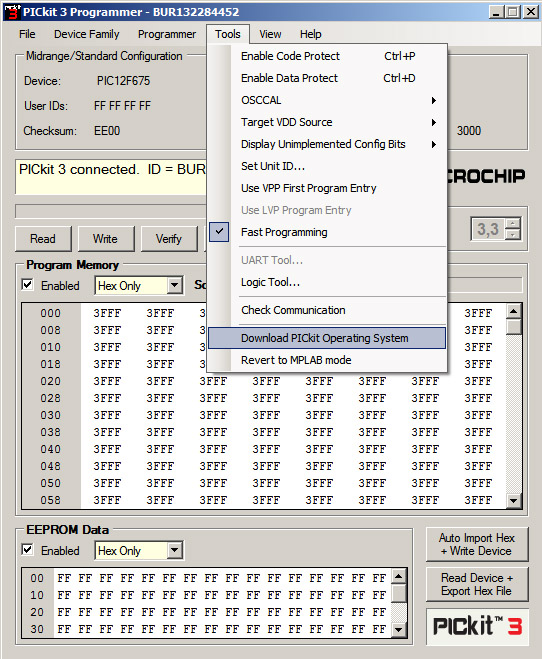This screenshot has height=659, width=542.
Task: Click the 3,3 voltage value field
Action: [488, 229]
